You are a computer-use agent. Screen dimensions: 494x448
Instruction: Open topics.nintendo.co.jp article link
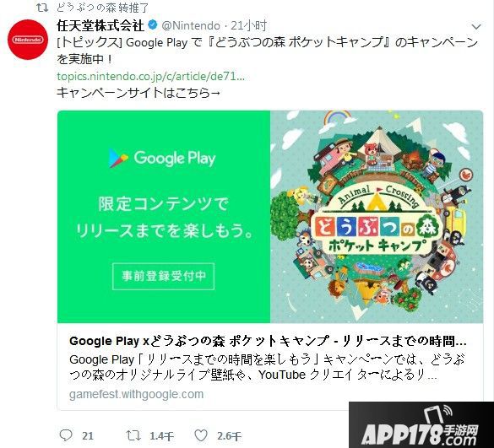coord(150,76)
